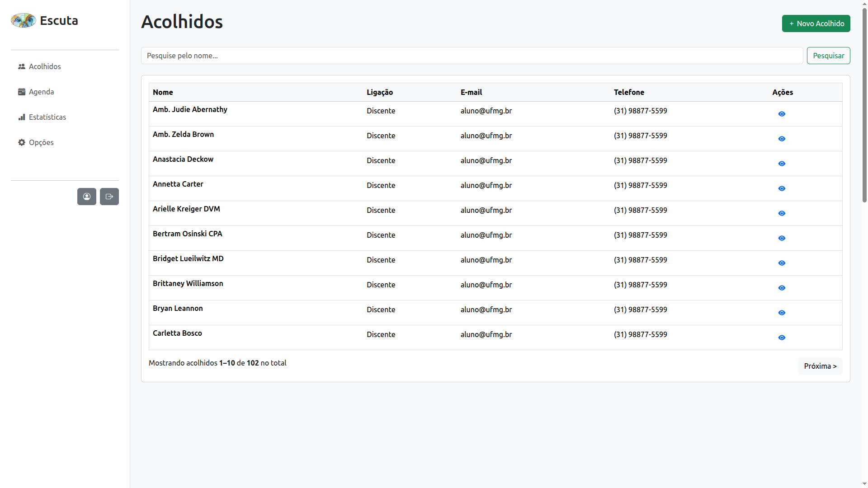The image size is (868, 488).
Task: Click eye icon for Carletta Bosco
Action: tap(782, 338)
